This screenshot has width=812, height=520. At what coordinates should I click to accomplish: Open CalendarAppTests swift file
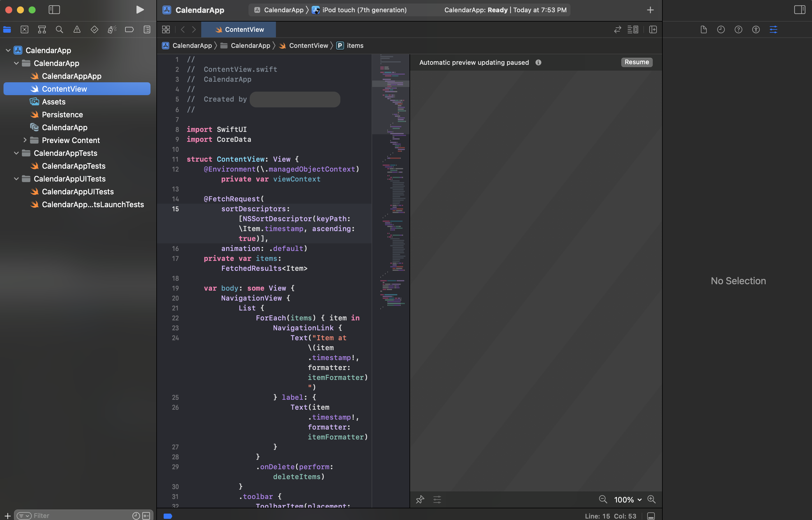(73, 166)
